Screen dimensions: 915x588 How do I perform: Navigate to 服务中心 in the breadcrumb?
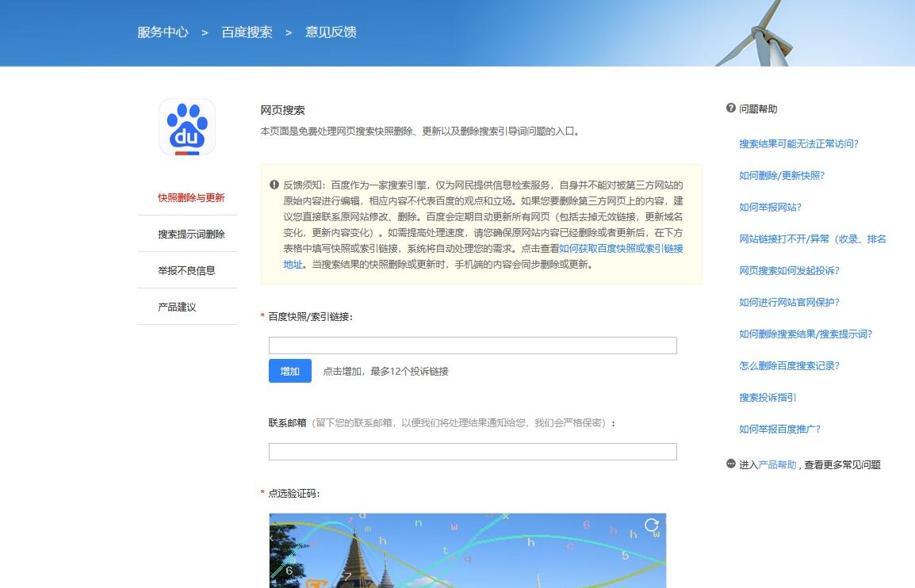[163, 32]
